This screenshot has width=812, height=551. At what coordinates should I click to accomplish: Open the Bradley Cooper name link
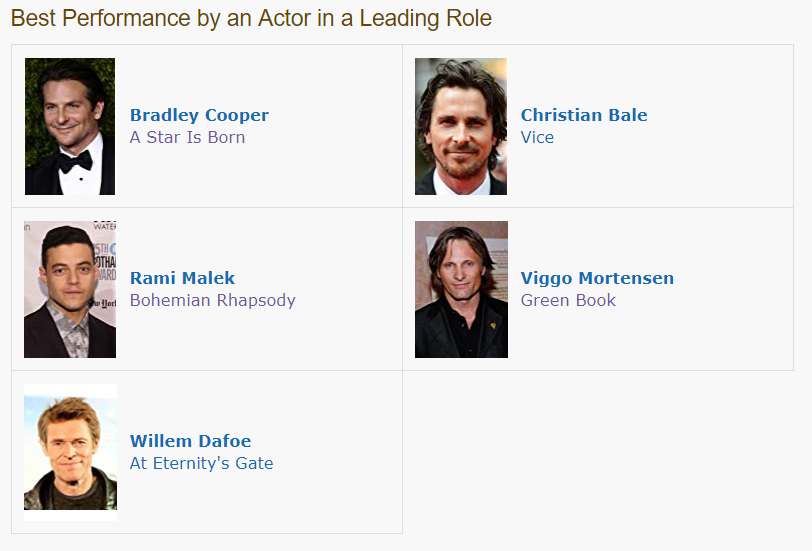199,115
